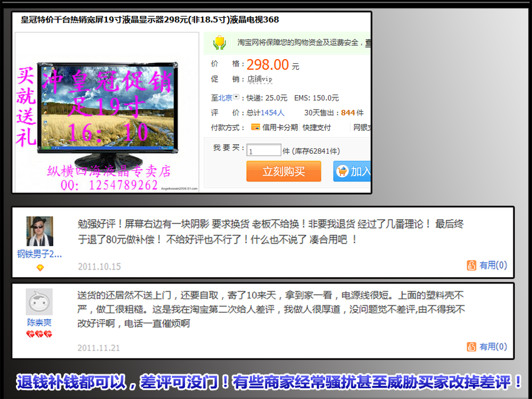The width and height of the screenshot is (532, 399).
Task: Click the review starting 送货的还居然不送上门
Action: (271, 309)
